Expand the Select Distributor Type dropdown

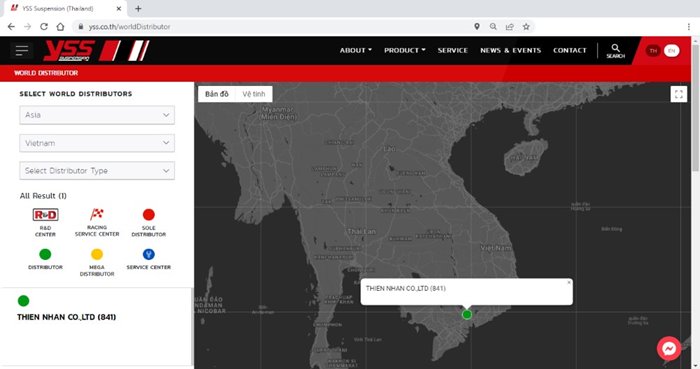tap(97, 171)
